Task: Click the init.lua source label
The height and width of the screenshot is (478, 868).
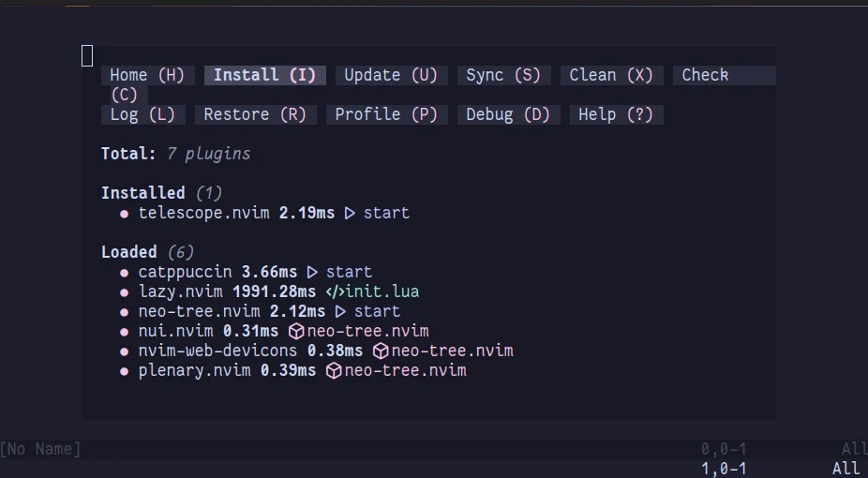Action: tap(382, 291)
